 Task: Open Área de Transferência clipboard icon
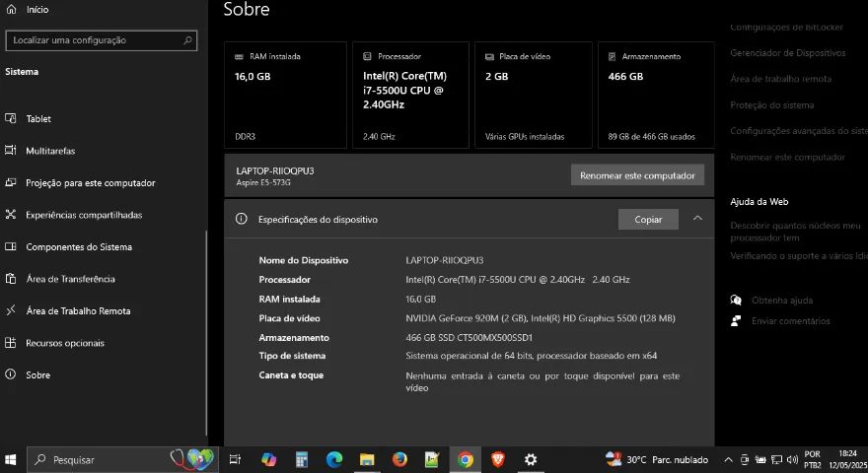pyautogui.click(x=11, y=278)
